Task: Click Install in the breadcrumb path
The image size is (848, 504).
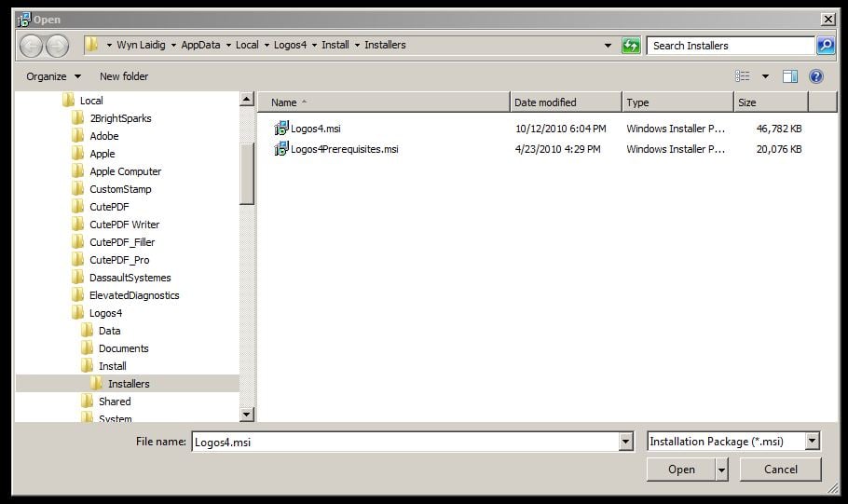Action: click(335, 45)
